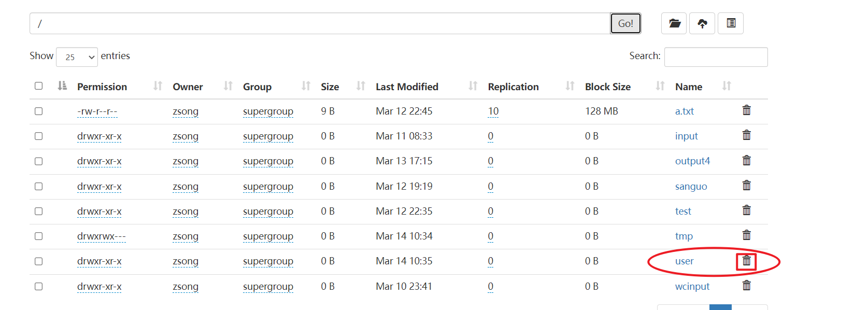Sort entries by the Owner column header

click(188, 87)
